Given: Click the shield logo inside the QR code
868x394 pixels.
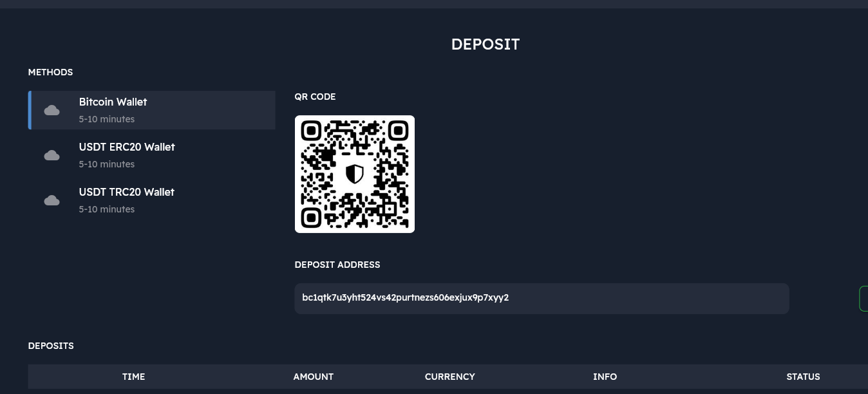Looking at the screenshot, I should (x=355, y=174).
